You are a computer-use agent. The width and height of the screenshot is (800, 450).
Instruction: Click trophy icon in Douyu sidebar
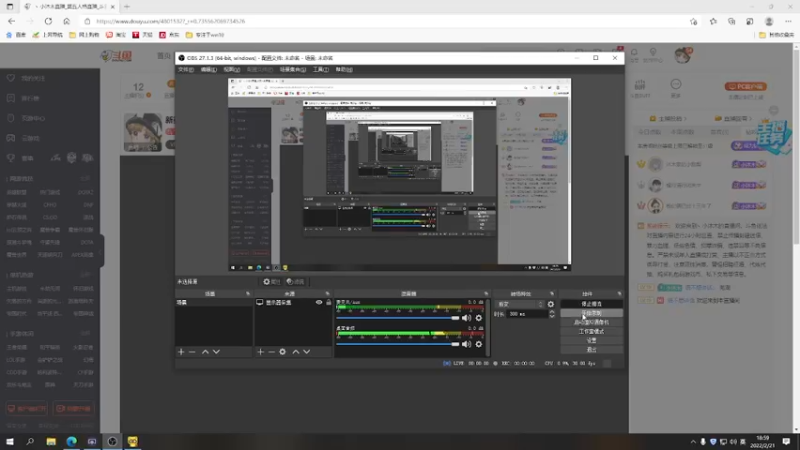[11, 158]
